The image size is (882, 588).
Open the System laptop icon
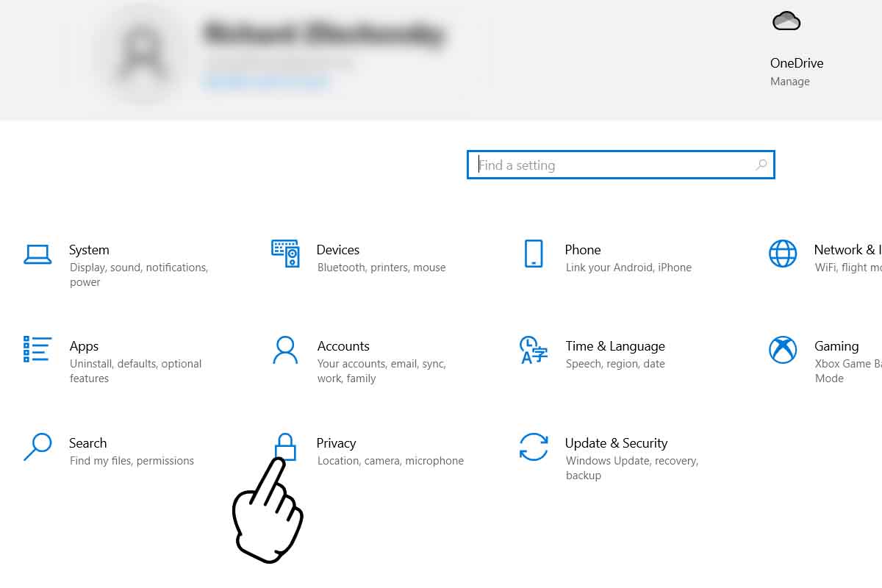(37, 254)
